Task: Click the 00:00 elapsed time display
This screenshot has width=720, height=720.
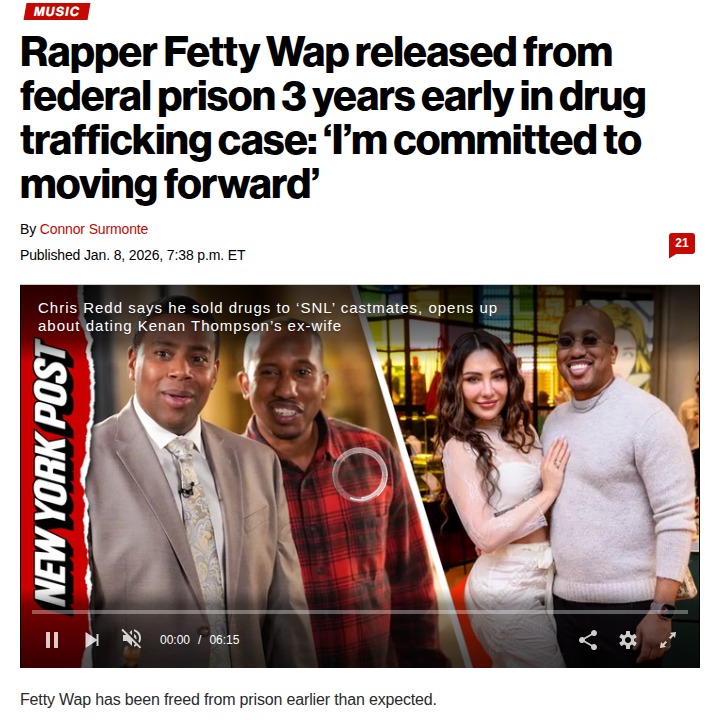Action: tap(174, 640)
